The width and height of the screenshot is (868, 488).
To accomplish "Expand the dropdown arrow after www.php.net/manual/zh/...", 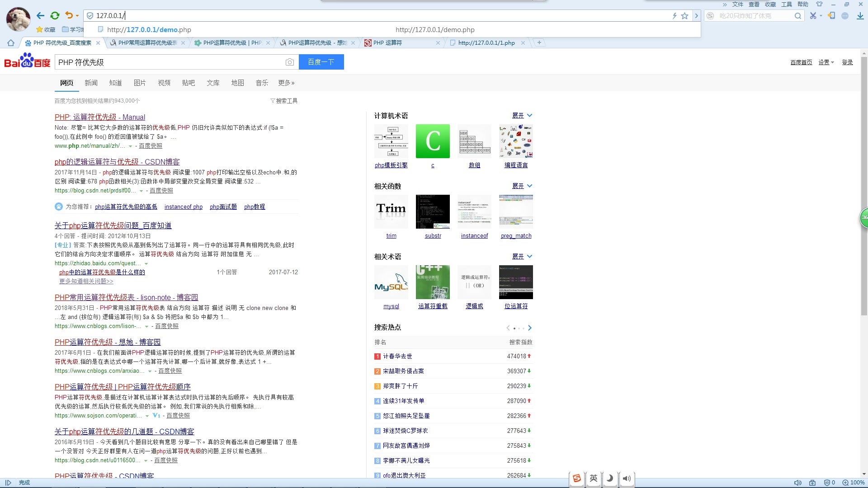I will pos(131,146).
